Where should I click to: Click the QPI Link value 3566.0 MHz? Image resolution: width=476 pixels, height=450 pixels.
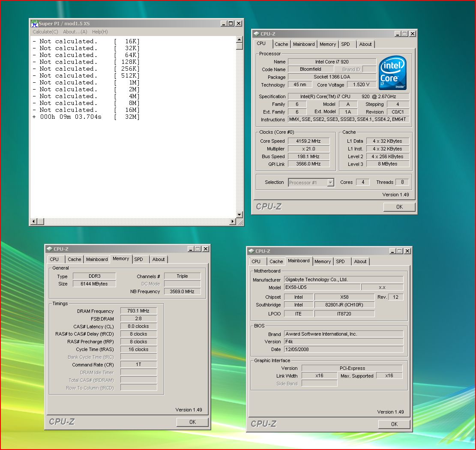coord(308,164)
